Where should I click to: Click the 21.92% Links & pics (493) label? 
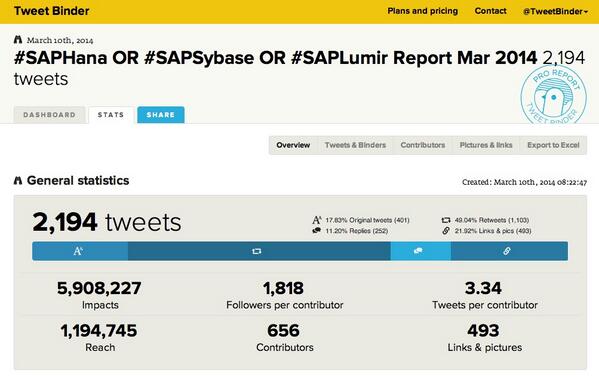point(493,231)
